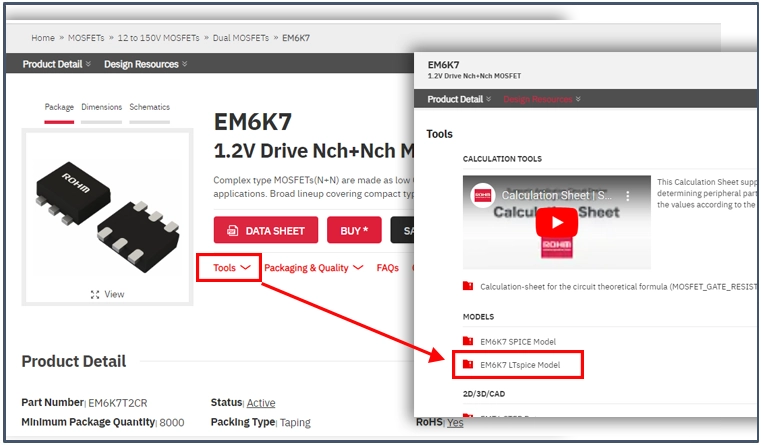
Task: Open the DATA SHEET button
Action: coord(266,230)
